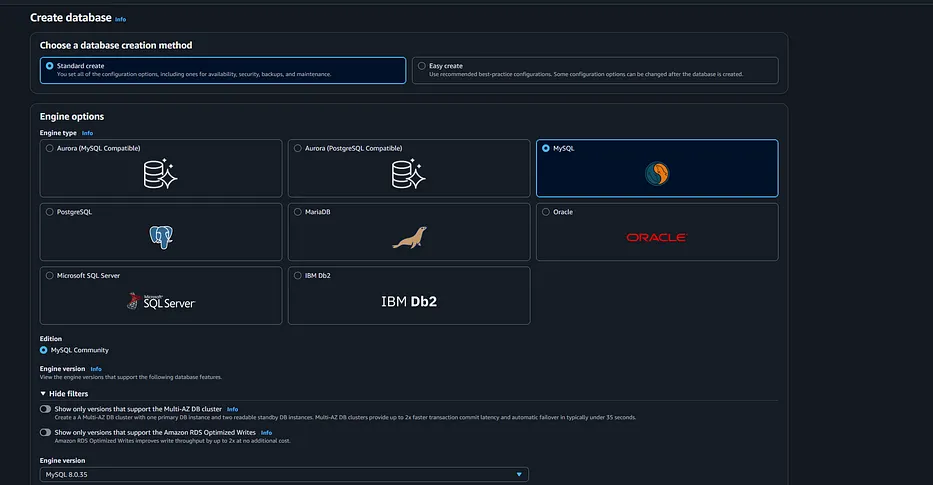Image resolution: width=933 pixels, height=485 pixels.
Task: Select the IBM Db2 radio button
Action: coord(298,276)
